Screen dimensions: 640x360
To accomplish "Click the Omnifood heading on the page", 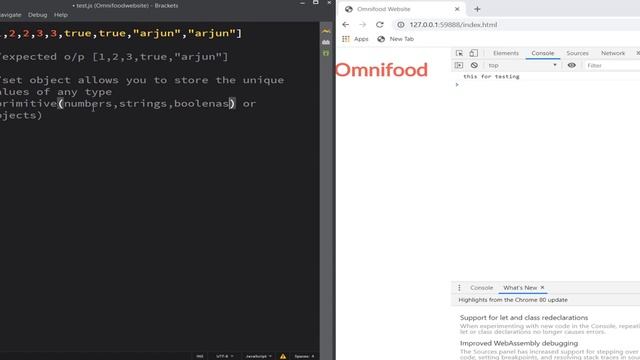I will [381, 70].
